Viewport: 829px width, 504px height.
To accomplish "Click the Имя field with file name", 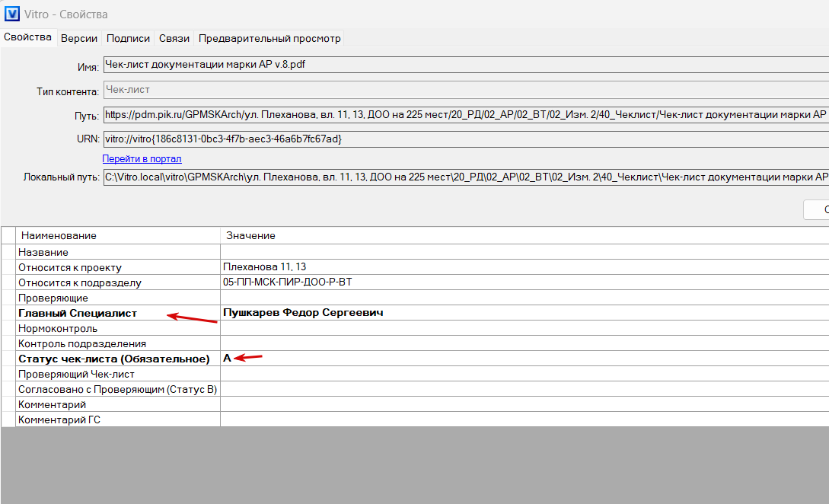I will point(467,65).
